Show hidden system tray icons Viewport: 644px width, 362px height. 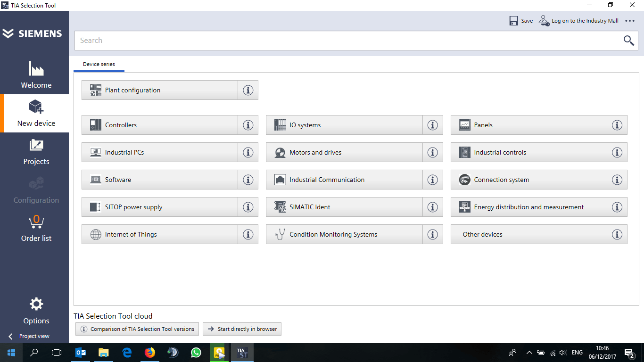coord(529,353)
